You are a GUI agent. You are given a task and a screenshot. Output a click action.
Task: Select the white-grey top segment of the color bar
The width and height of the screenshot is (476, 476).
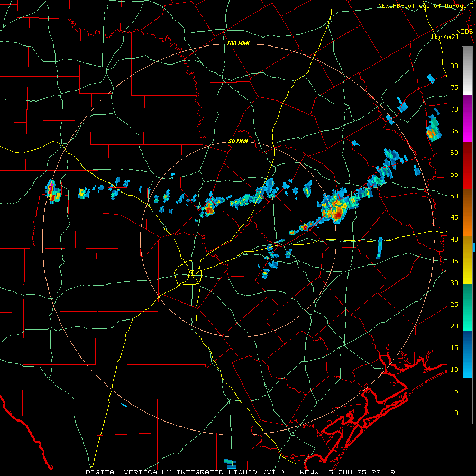click(x=467, y=71)
